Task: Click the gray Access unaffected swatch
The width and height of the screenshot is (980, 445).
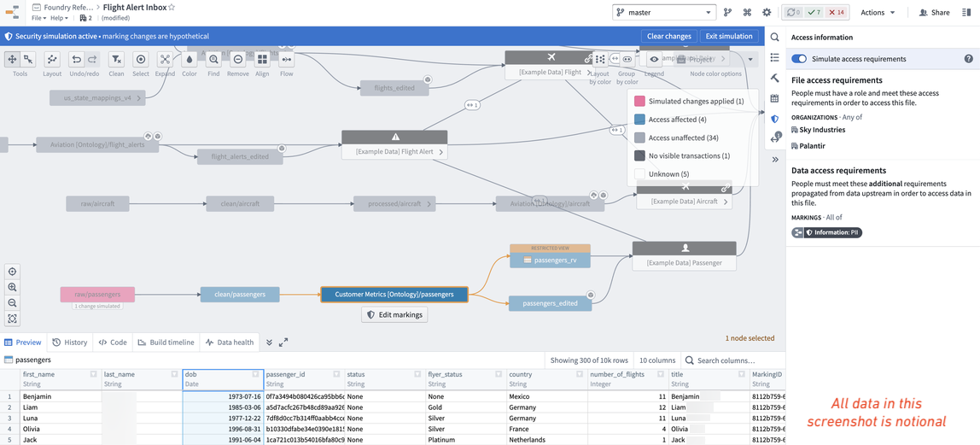Action: point(639,138)
